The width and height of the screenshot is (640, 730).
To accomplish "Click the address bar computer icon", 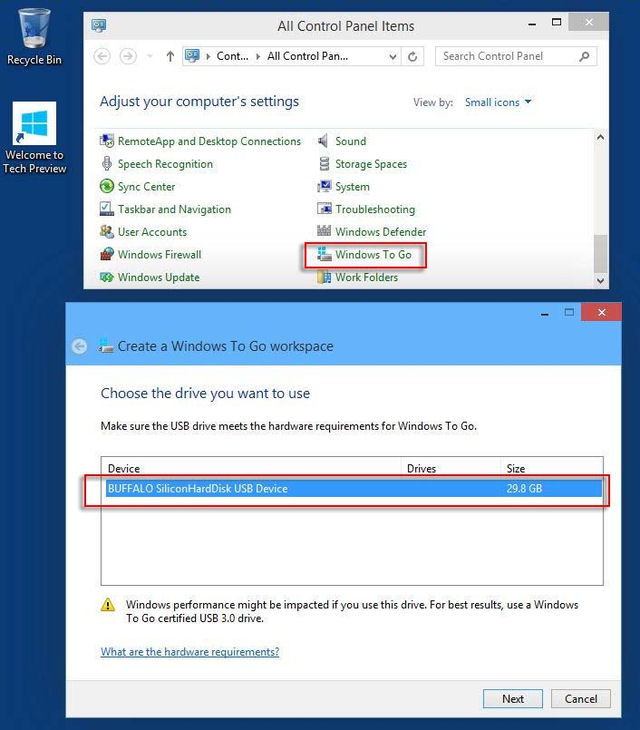I will (192, 56).
